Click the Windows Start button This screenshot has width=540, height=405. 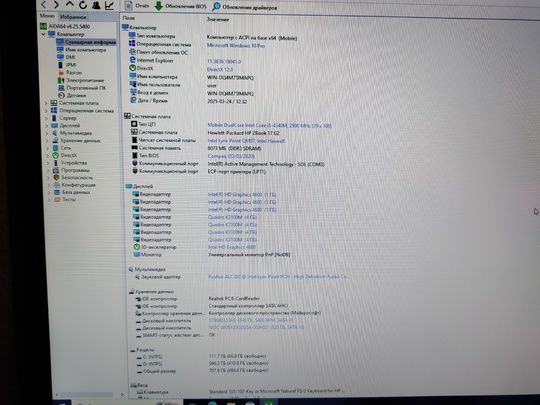(62, 402)
